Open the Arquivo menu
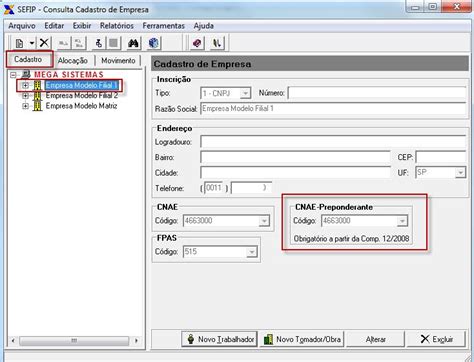474x362 pixels. pos(22,26)
